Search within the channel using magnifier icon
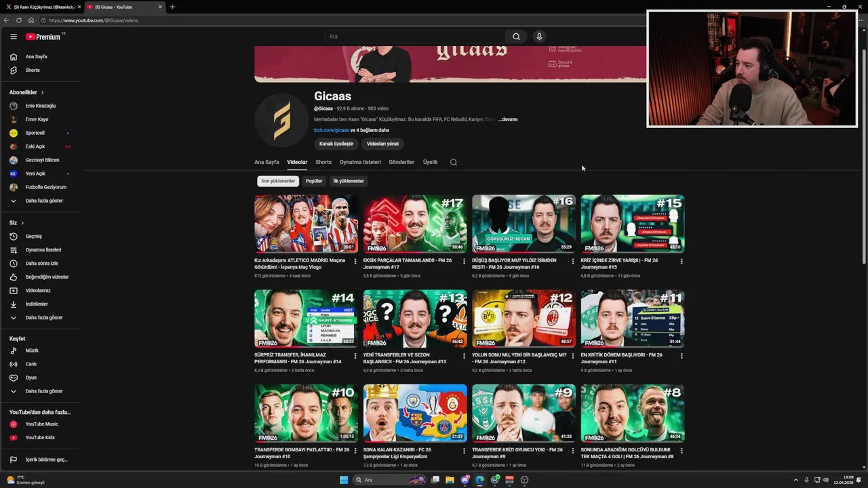 click(454, 162)
